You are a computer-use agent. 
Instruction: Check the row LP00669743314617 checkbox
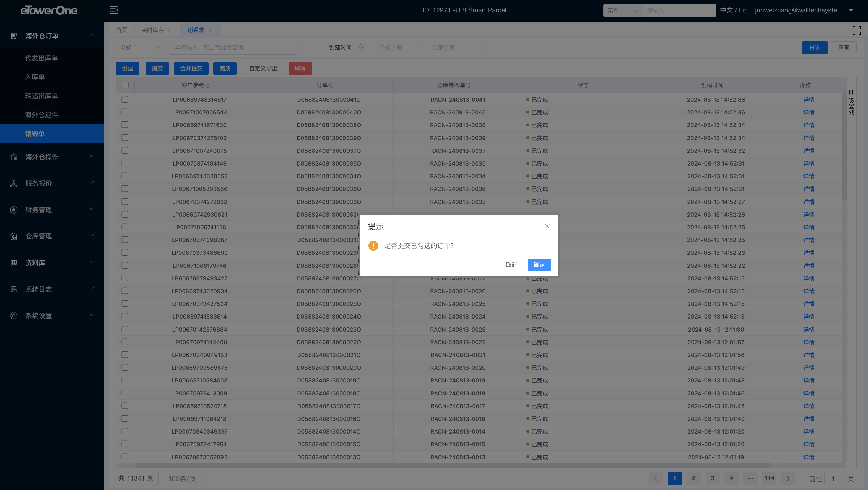click(125, 99)
